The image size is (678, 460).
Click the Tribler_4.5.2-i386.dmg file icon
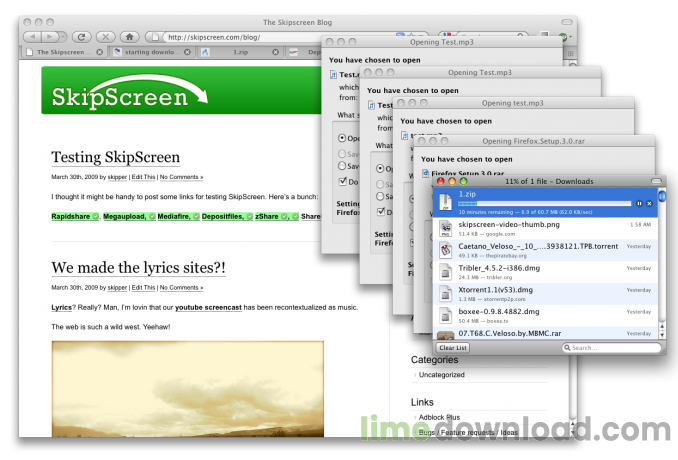(x=445, y=272)
